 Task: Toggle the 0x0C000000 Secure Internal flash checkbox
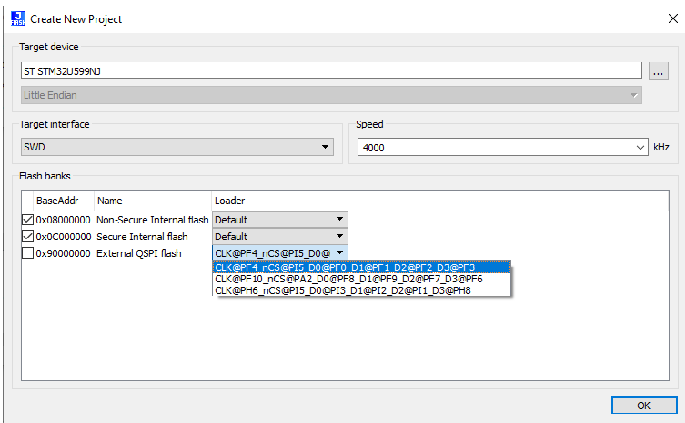tap(28, 236)
